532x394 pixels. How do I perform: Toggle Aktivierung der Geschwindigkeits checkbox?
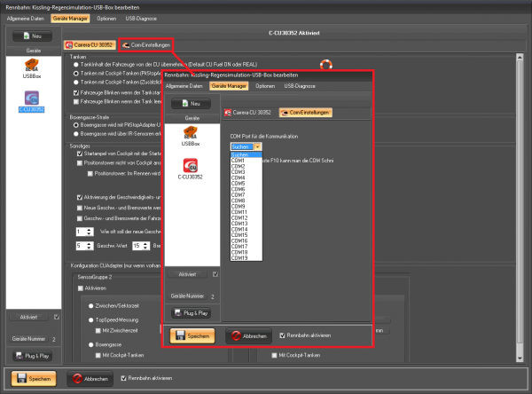click(80, 197)
